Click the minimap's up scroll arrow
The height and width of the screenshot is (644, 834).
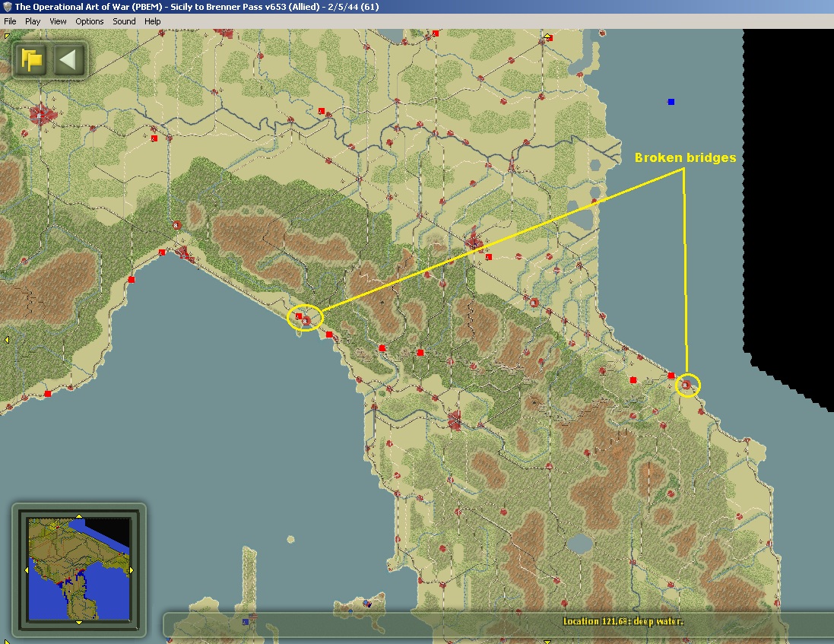79,516
